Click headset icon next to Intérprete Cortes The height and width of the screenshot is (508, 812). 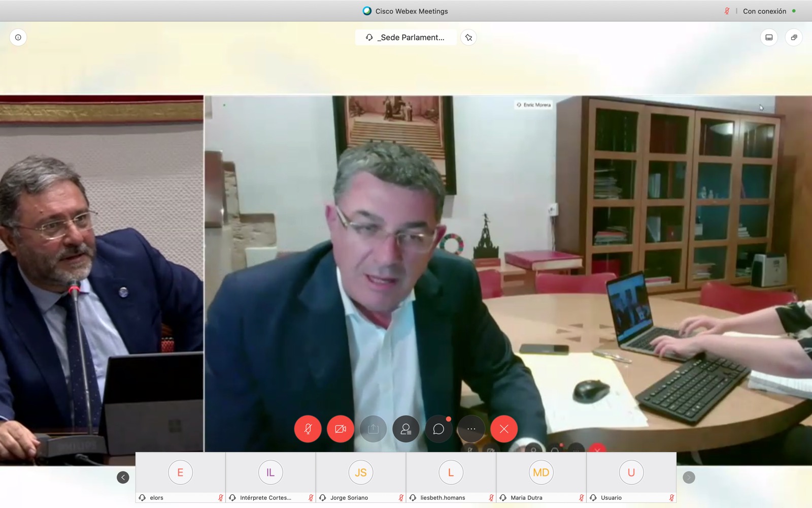pos(232,498)
